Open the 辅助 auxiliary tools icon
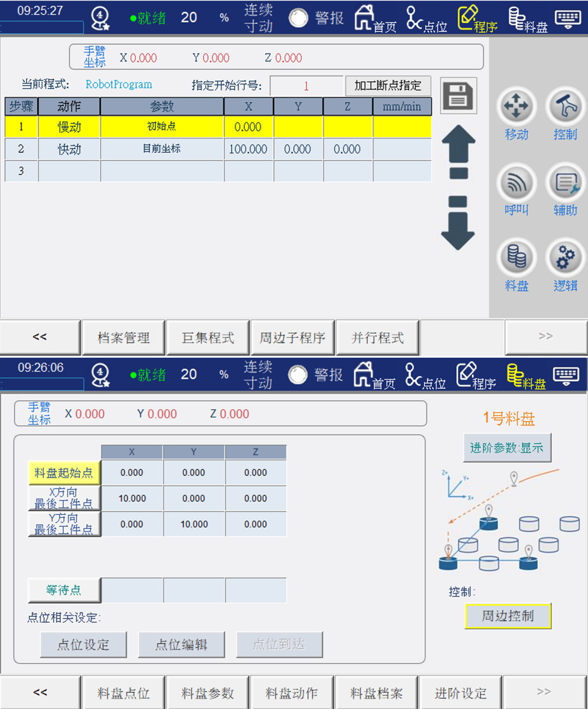 coord(565,183)
